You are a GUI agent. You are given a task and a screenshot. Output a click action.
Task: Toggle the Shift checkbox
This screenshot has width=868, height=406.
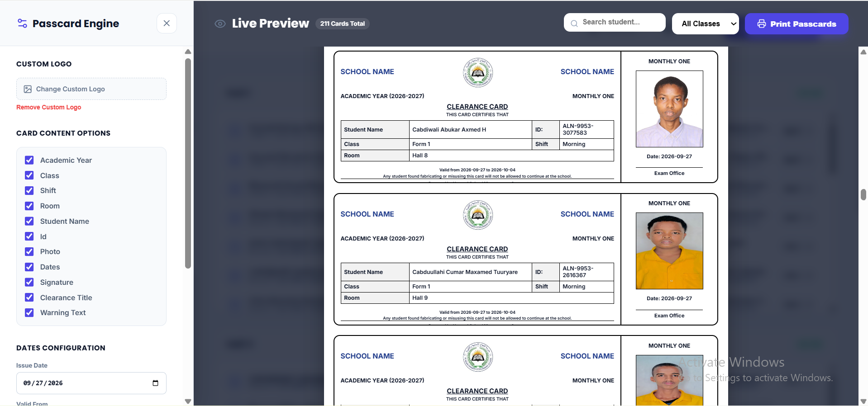(x=29, y=190)
